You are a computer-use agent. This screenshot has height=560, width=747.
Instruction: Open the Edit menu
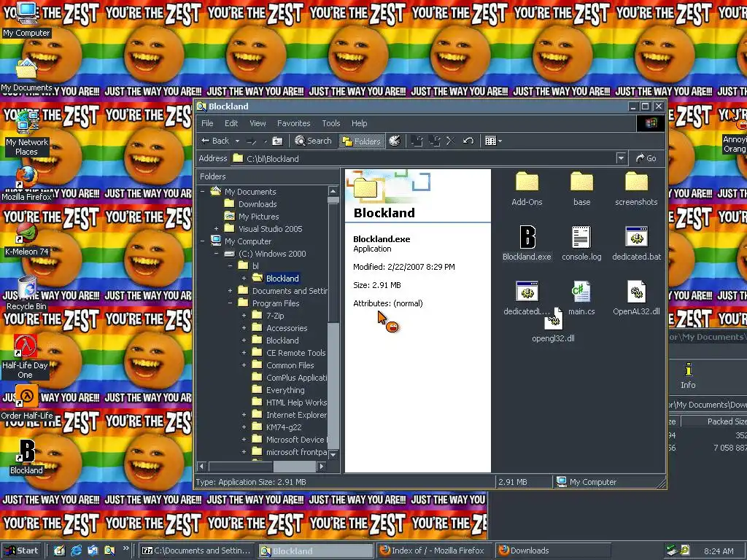[x=231, y=123]
